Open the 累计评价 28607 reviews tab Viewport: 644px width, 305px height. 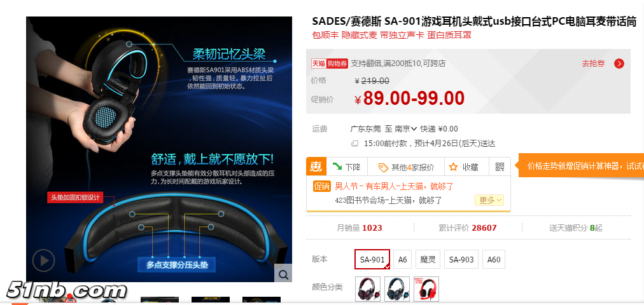pos(467,228)
